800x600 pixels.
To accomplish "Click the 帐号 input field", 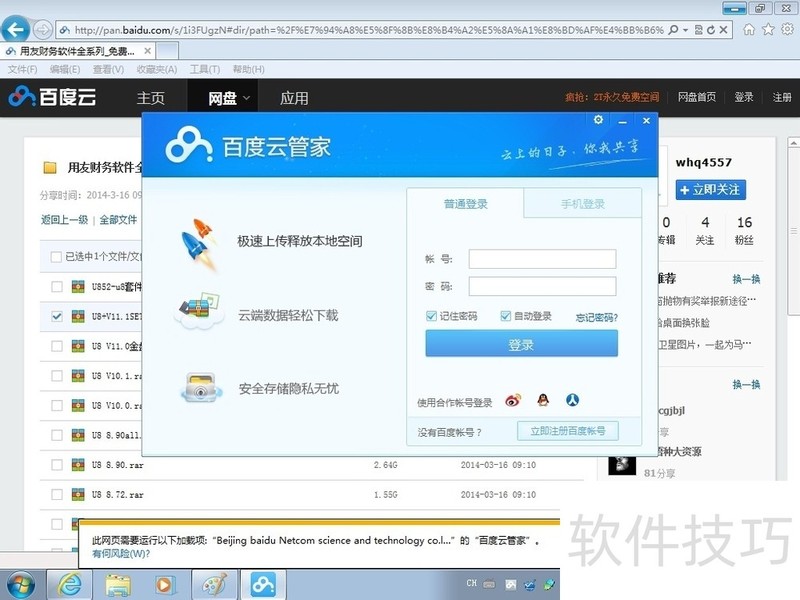I will [542, 259].
